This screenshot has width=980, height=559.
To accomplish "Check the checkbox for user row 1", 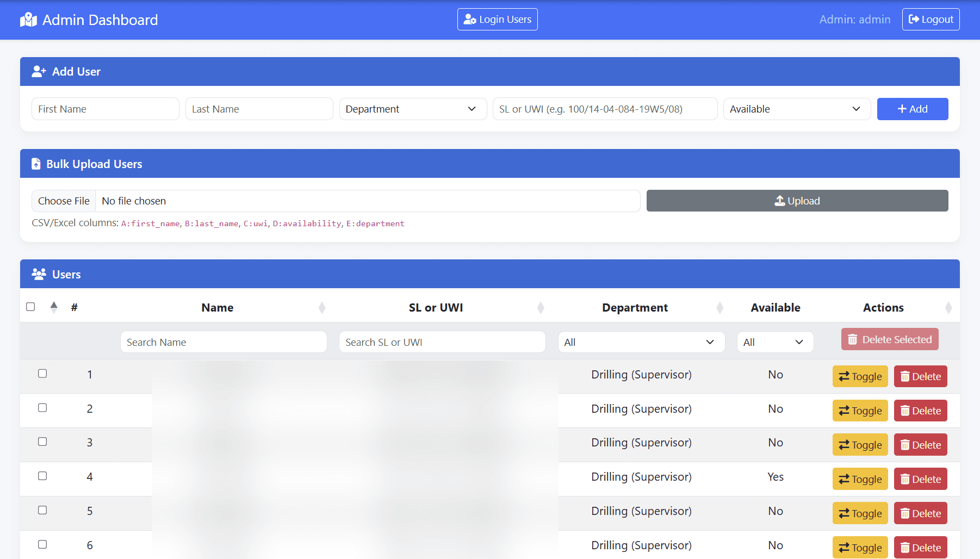I will pos(42,374).
